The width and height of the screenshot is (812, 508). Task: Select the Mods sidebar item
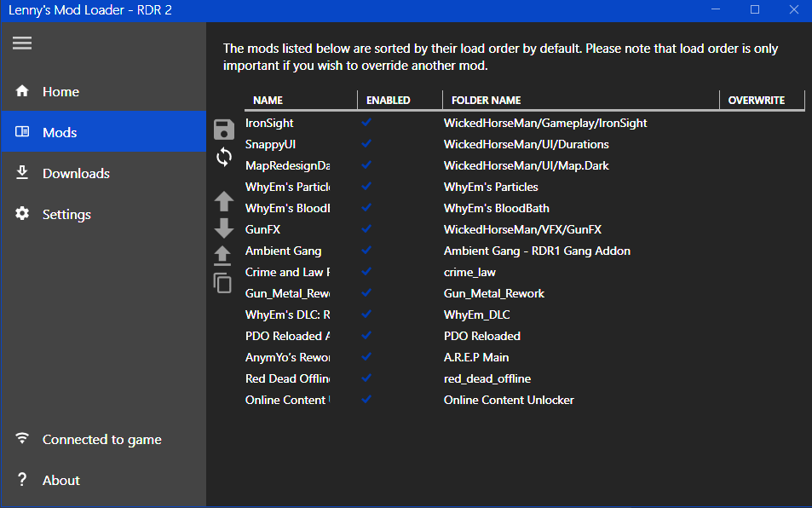coord(104,131)
